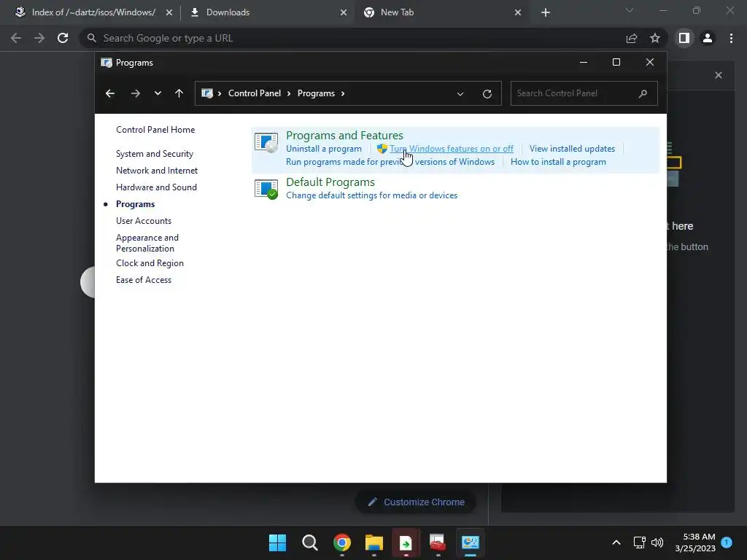The height and width of the screenshot is (560, 747).
Task: Click the Control Panel search magnifier icon
Action: [643, 93]
